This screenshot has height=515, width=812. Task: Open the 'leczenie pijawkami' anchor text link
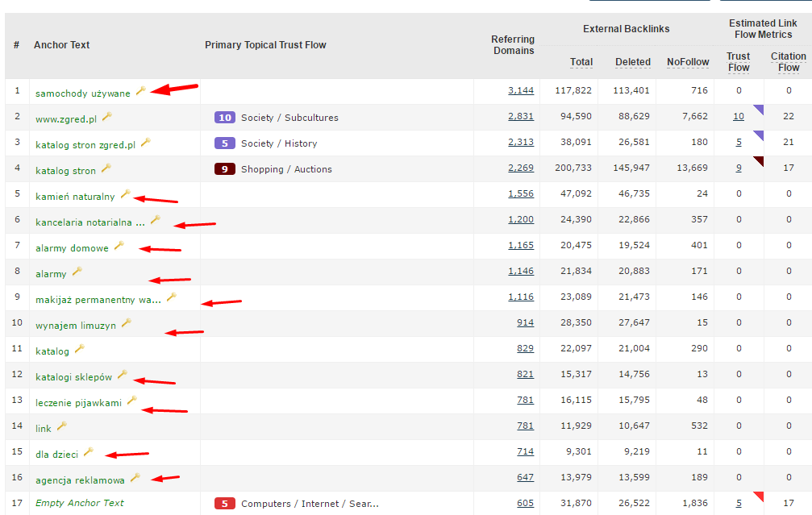pyautogui.click(x=78, y=403)
